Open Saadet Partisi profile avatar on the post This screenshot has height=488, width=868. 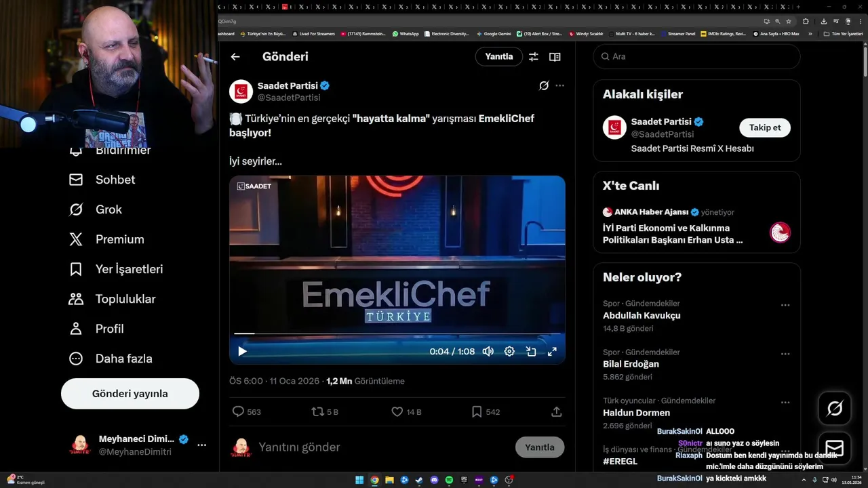pyautogui.click(x=241, y=91)
